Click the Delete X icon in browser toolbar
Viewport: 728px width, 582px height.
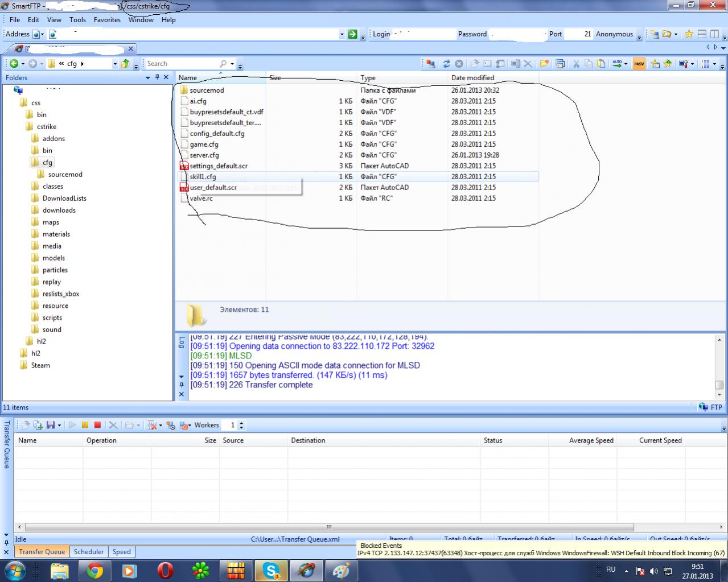pos(528,64)
